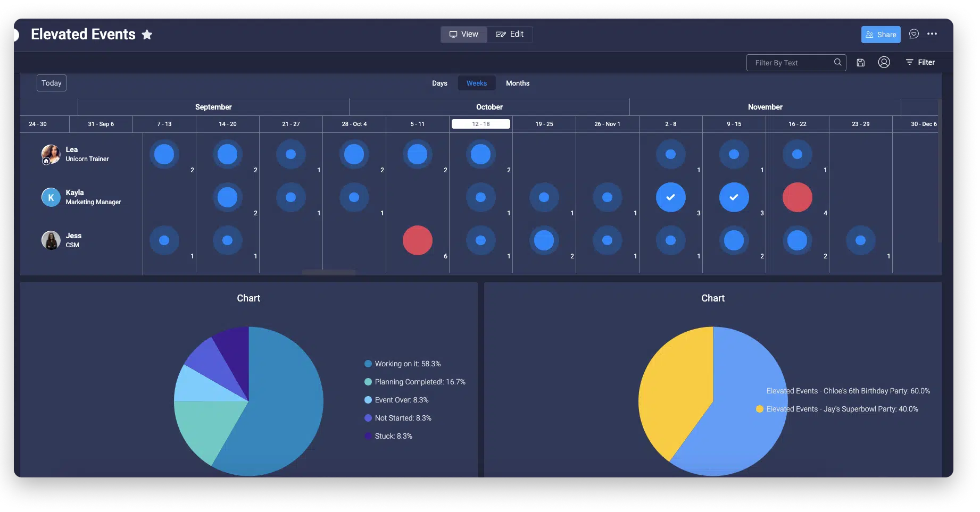Open the three-dot more options menu
Screen dimensions: 980x512
tap(932, 34)
